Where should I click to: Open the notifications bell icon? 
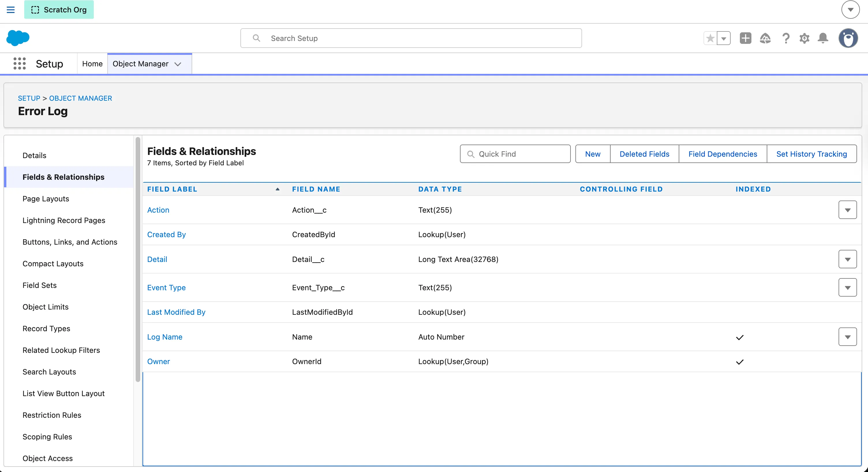[823, 38]
